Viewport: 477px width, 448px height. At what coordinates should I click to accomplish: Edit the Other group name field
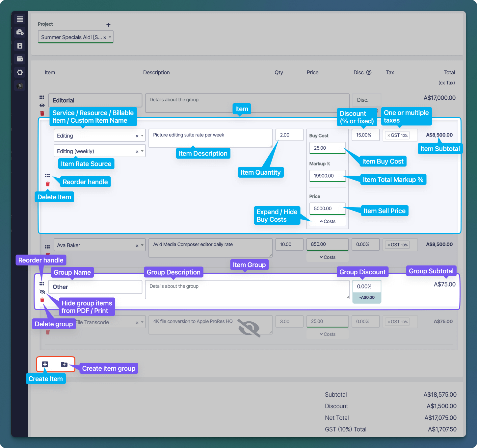coord(95,287)
